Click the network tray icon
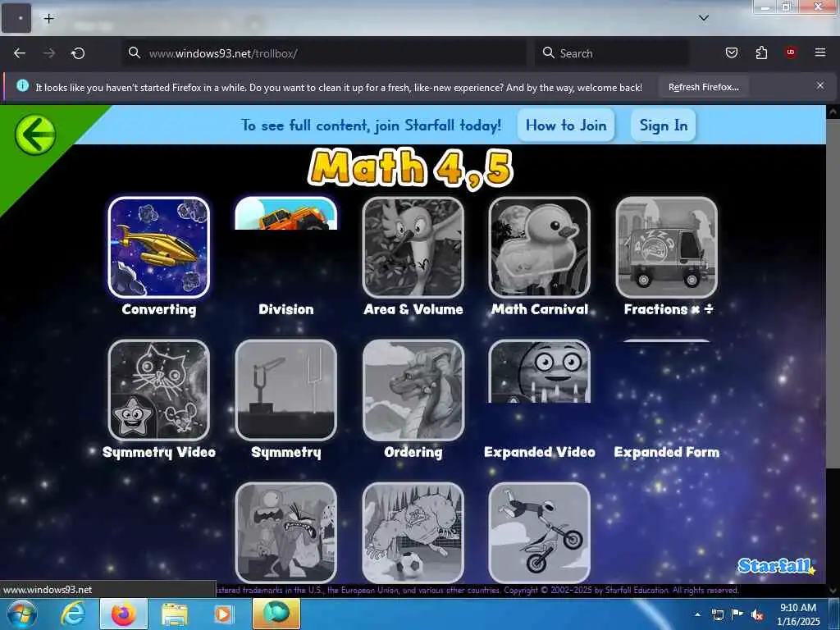This screenshot has width=840, height=630. (717, 614)
